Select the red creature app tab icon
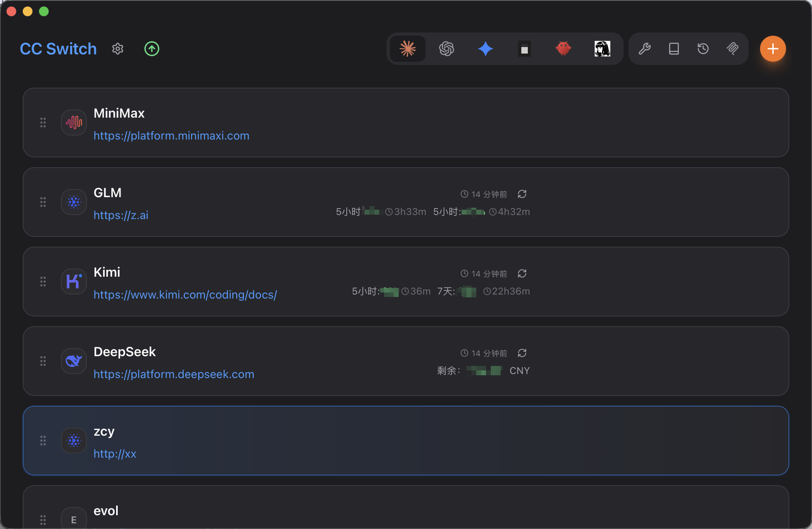Screen dimensions: 812x529 click(564, 49)
